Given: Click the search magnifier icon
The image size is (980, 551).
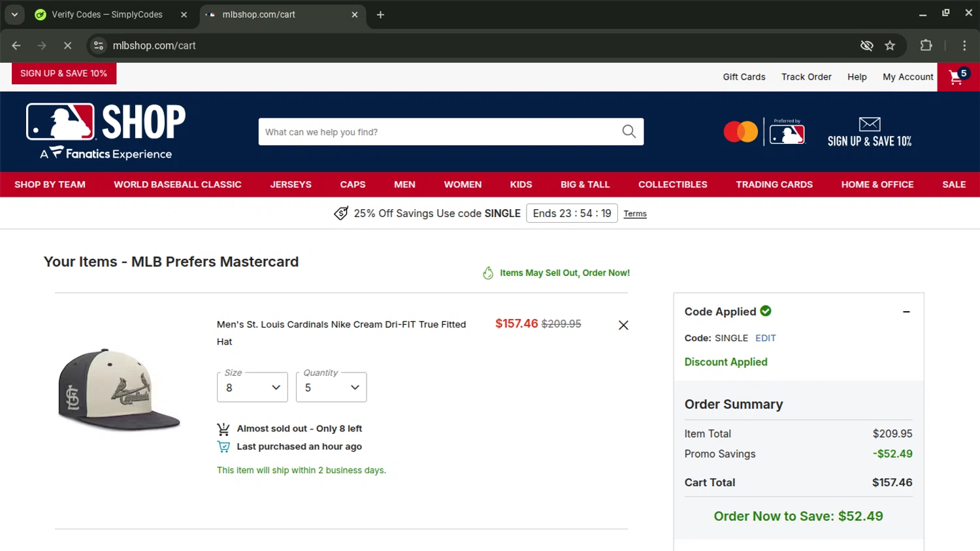Looking at the screenshot, I should pyautogui.click(x=629, y=132).
